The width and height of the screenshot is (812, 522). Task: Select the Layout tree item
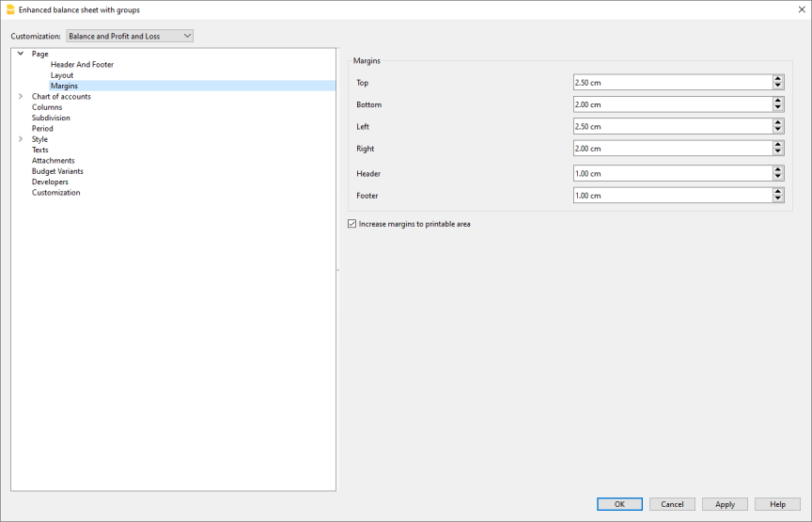tap(62, 75)
